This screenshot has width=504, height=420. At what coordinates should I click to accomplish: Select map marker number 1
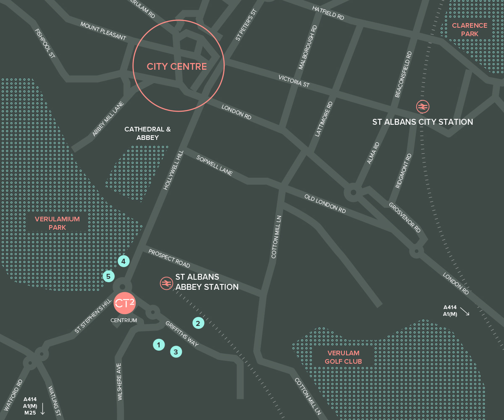[159, 345]
